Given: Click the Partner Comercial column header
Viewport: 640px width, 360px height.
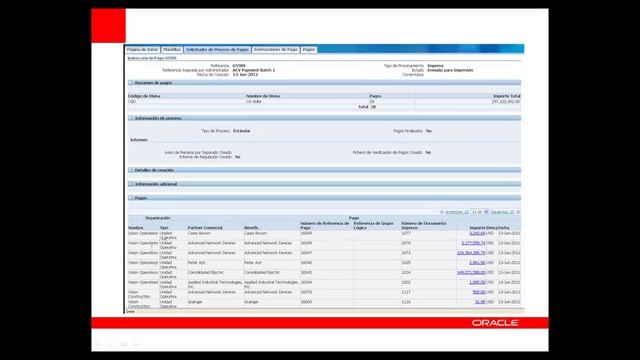Looking at the screenshot, I should [205, 228].
